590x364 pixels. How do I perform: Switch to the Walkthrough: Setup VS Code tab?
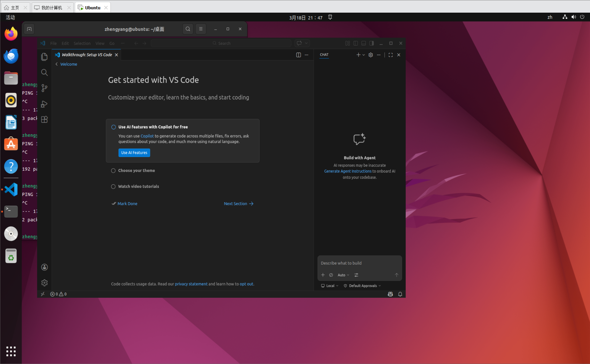click(87, 55)
